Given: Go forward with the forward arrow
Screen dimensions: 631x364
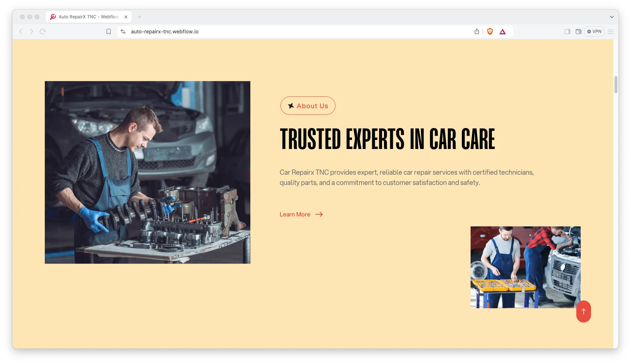Looking at the screenshot, I should [x=32, y=32].
